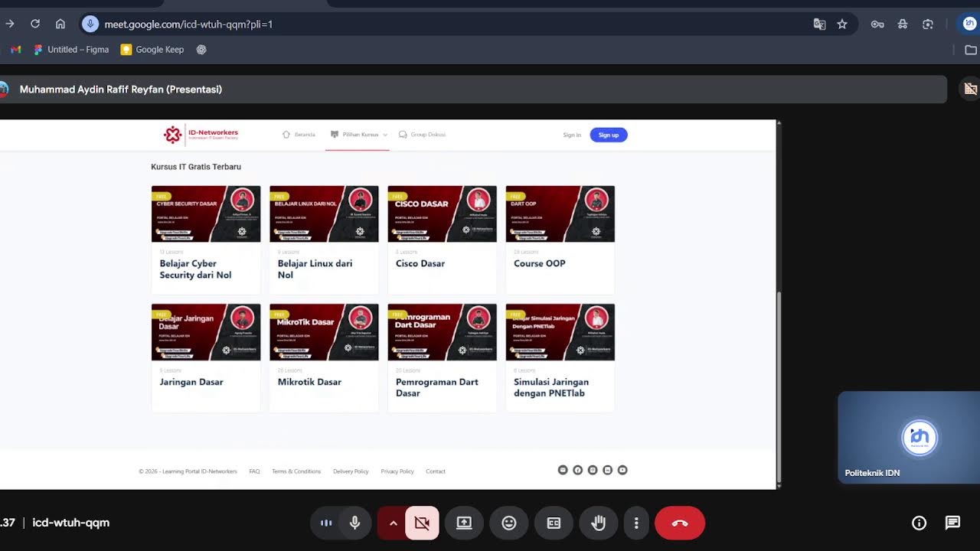Open PNETlab simulation thumbnail image
Screen dimensions: 980x551
pyautogui.click(x=560, y=332)
